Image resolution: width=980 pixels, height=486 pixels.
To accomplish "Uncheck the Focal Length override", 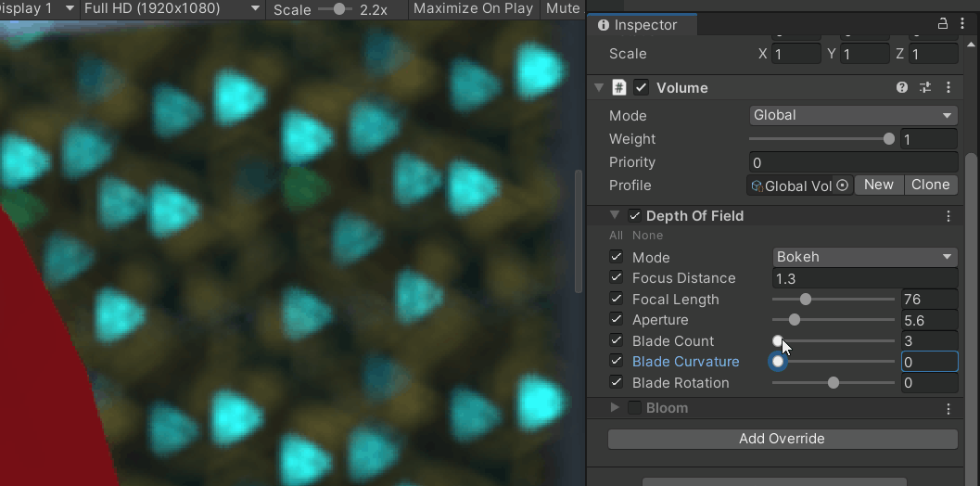I will [617, 299].
